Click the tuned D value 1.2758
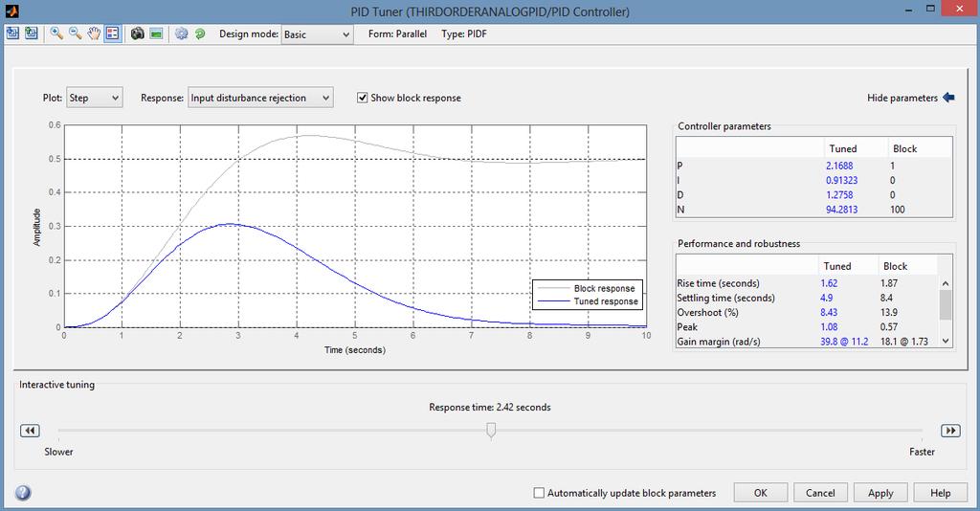The width and height of the screenshot is (980, 511). click(839, 194)
